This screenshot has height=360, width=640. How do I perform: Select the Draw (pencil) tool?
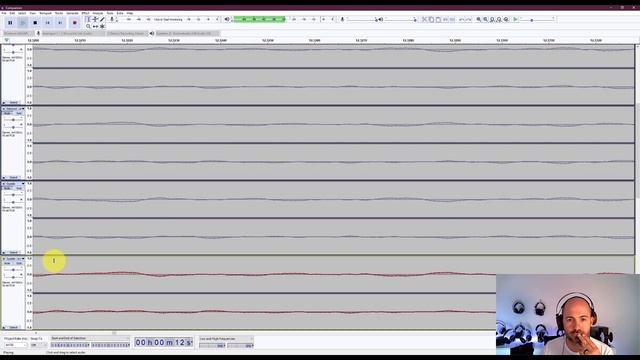pyautogui.click(x=102, y=19)
